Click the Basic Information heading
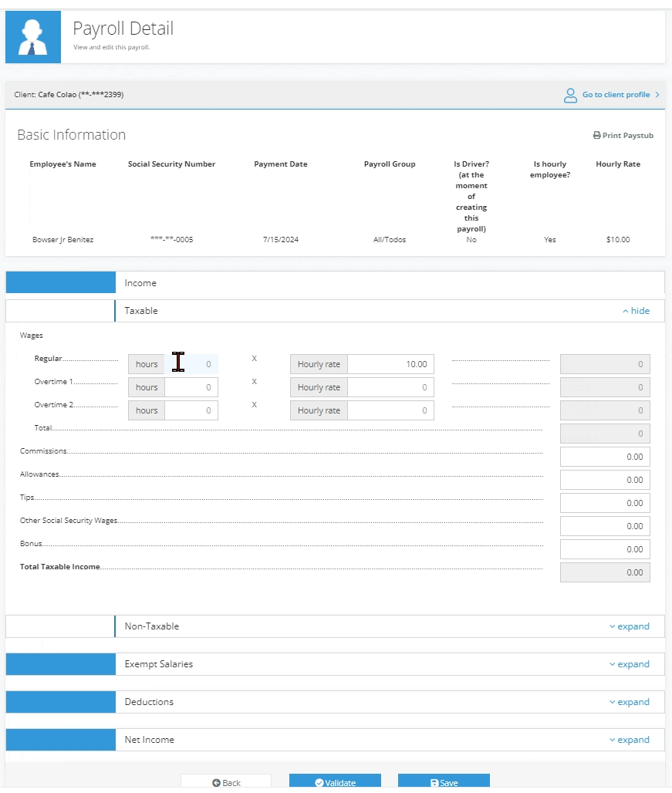This screenshot has width=672, height=793. coord(71,134)
